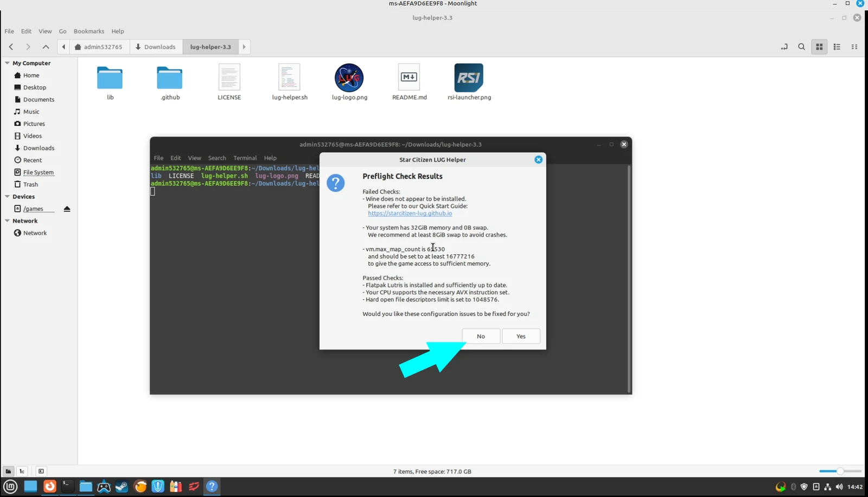Open file manager search
The image size is (868, 497).
point(801,47)
